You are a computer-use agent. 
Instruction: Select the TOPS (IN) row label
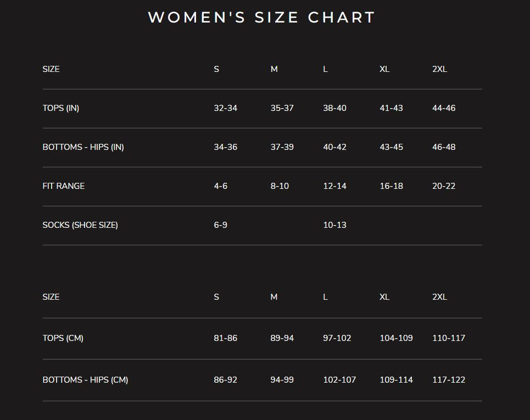[x=61, y=108]
